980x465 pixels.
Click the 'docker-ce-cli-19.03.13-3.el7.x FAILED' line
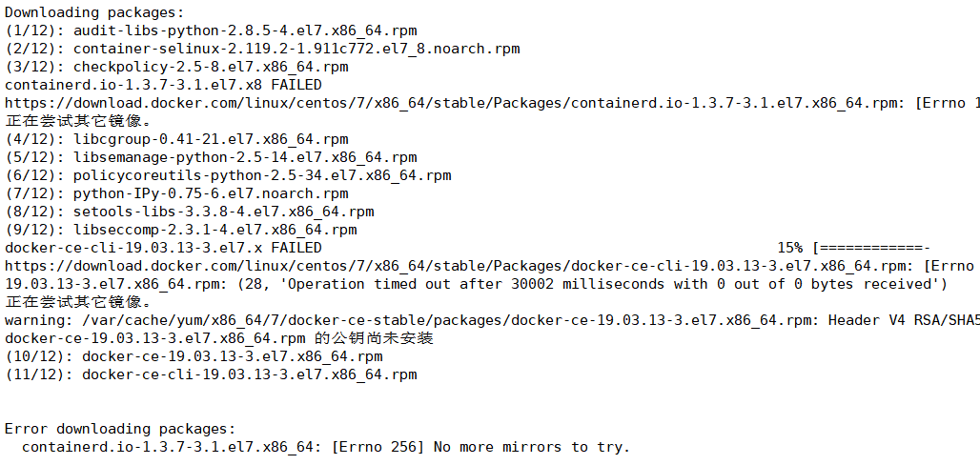(163, 248)
